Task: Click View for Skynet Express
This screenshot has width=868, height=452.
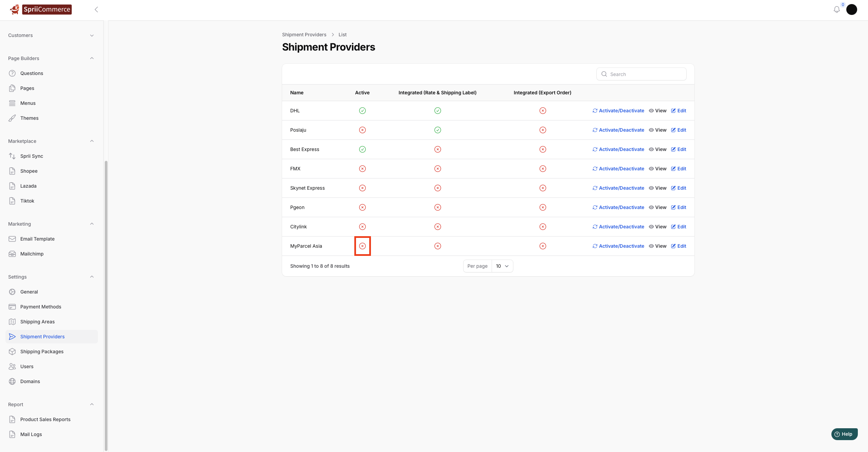Action: click(657, 188)
